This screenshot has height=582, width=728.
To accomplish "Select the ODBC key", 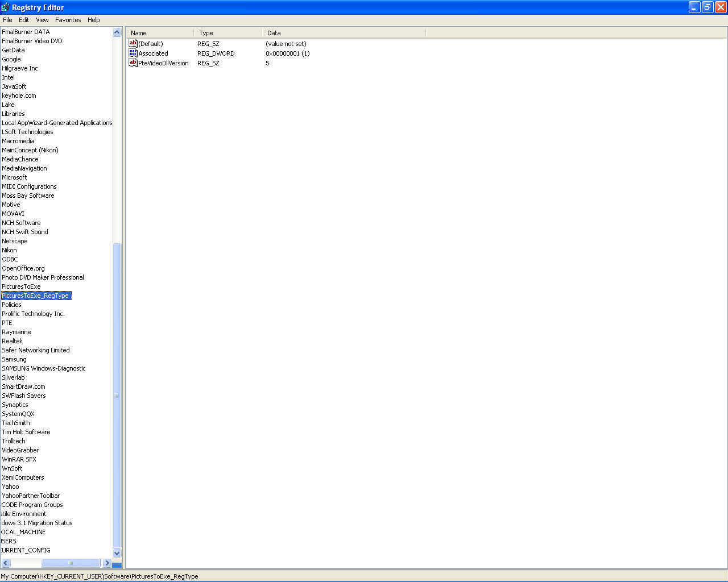I will (x=10, y=259).
